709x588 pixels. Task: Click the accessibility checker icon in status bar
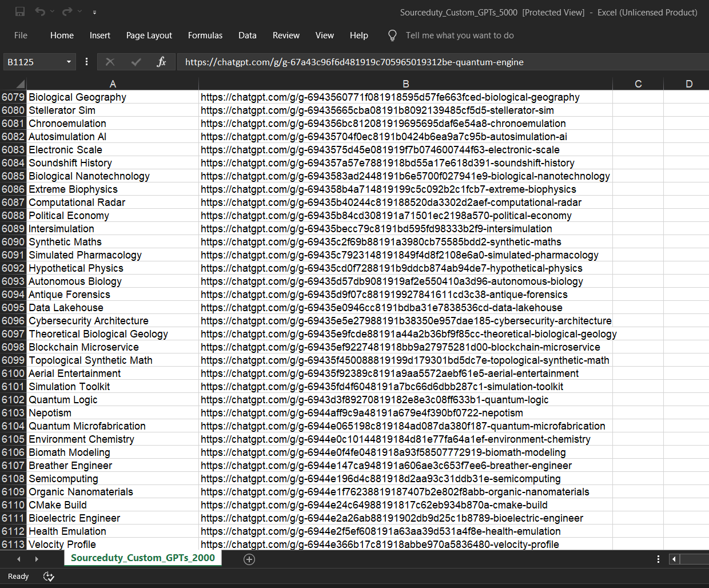point(49,577)
